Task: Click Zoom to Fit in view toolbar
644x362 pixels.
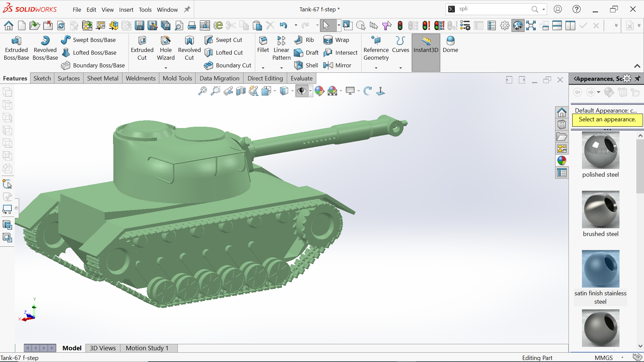Action: [202, 91]
